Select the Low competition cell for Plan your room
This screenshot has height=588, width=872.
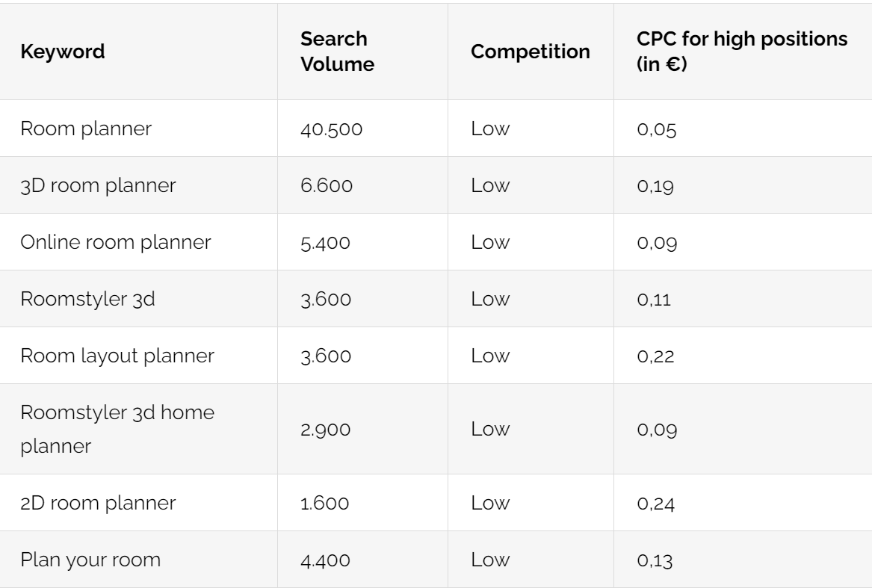click(490, 560)
